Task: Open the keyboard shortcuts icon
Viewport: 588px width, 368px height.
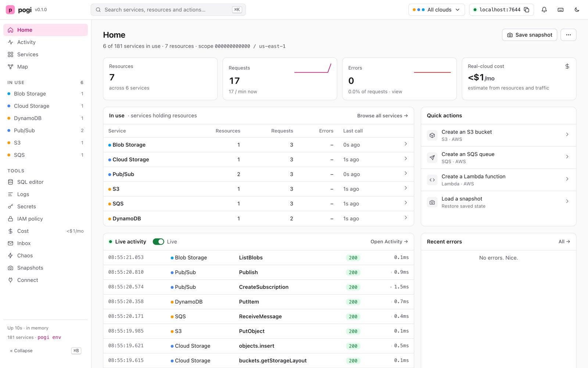Action: pyautogui.click(x=560, y=10)
